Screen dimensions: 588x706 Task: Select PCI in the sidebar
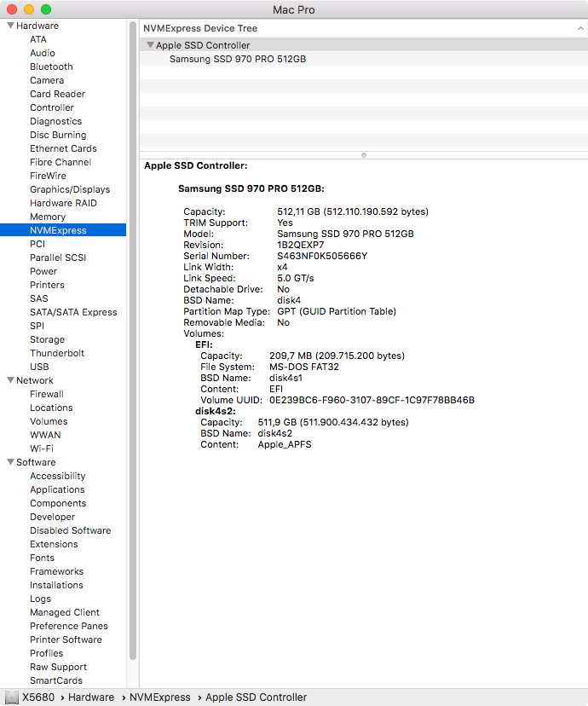pyautogui.click(x=37, y=244)
